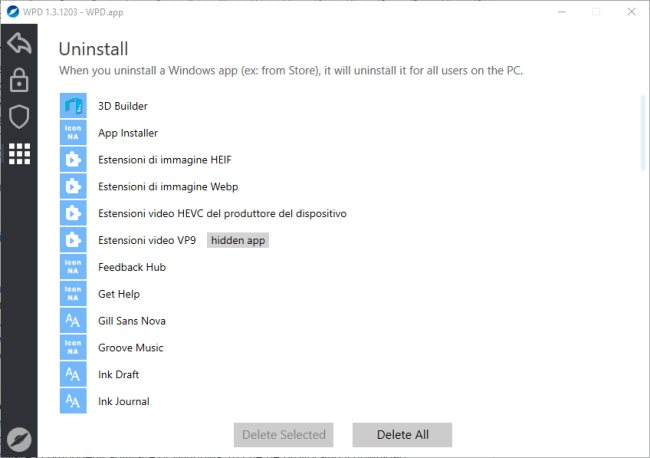The width and height of the screenshot is (650, 458).
Task: Click the app list vertical scrollbar
Action: tap(643, 133)
